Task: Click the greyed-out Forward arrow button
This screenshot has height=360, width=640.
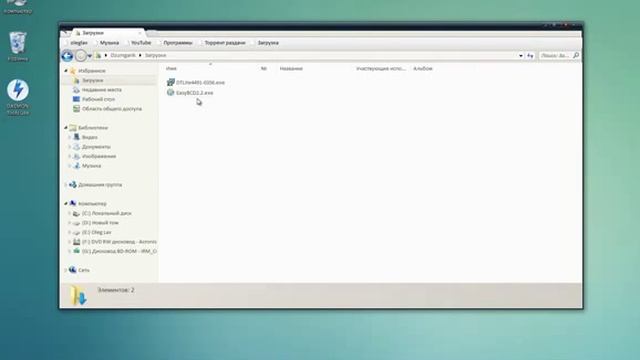Action: (x=81, y=56)
